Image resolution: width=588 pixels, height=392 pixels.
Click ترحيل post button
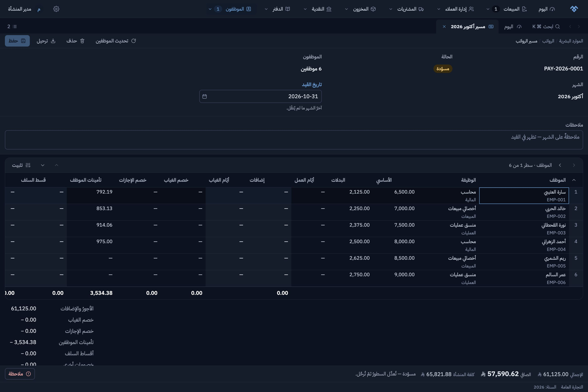(46, 41)
